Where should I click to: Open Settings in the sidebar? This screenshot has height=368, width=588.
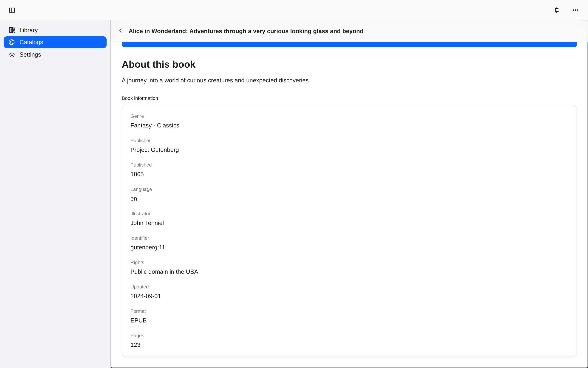(55, 55)
